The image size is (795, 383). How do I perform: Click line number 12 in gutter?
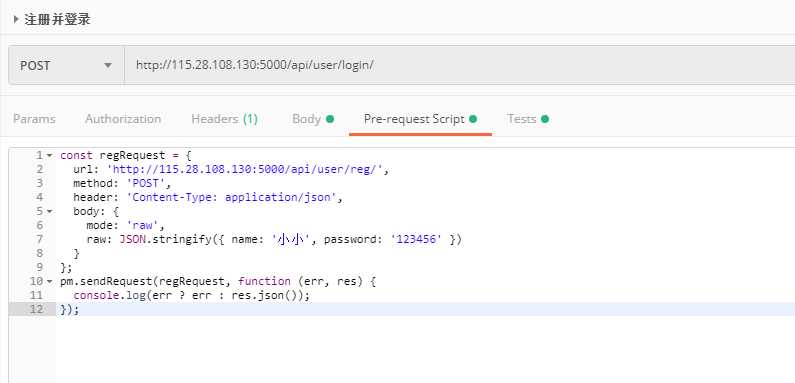click(37, 309)
